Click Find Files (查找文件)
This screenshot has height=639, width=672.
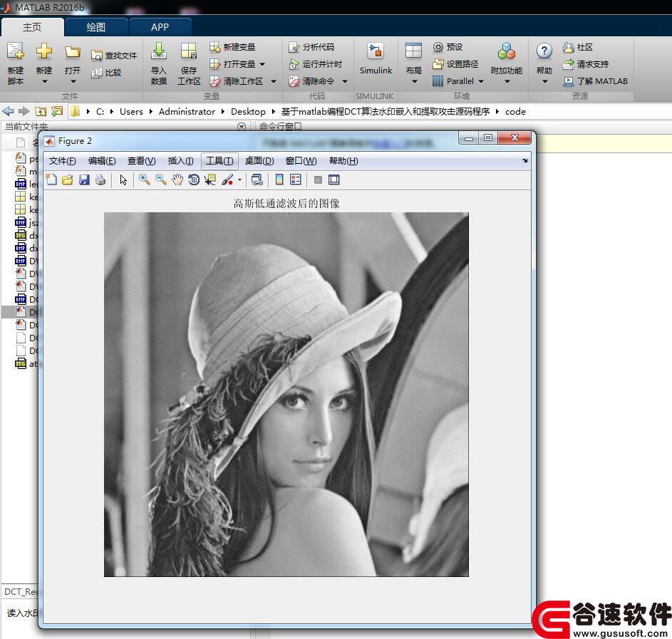pyautogui.click(x=114, y=56)
